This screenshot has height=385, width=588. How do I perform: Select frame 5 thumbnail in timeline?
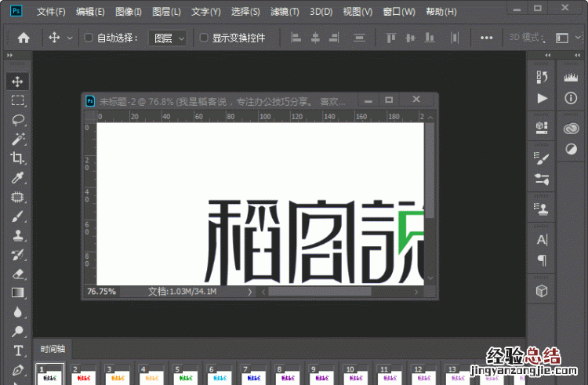[182, 376]
